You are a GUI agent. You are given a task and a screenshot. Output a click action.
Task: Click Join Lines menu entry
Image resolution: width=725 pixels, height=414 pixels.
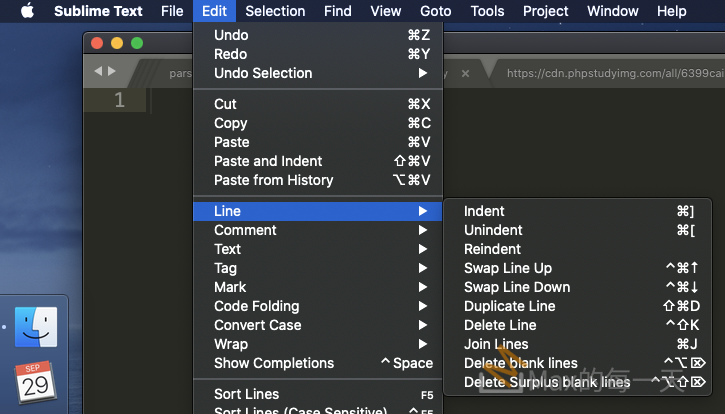(x=496, y=344)
